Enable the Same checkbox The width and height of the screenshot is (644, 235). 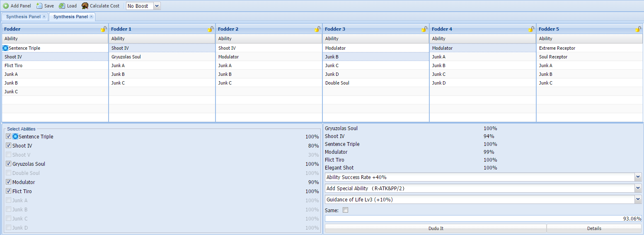point(346,210)
